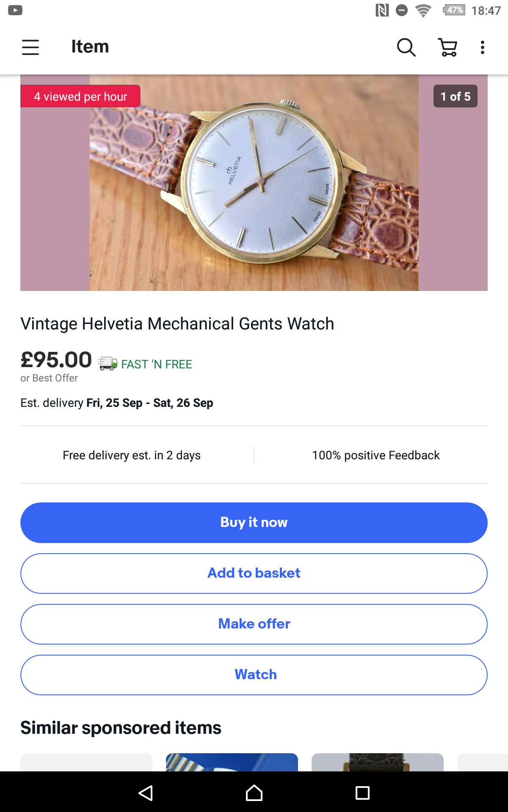Tap the 4 viewed per hour badge
This screenshot has width=508, height=812.
pos(80,96)
